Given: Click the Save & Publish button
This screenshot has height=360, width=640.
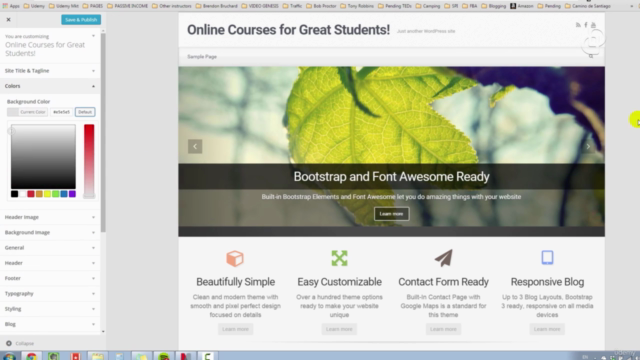Looking at the screenshot, I should point(81,20).
